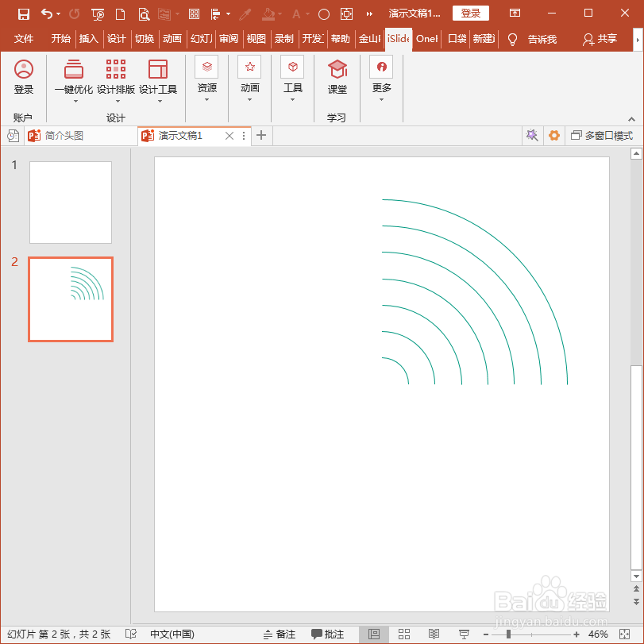Image resolution: width=644 pixels, height=644 pixels.
Task: Go to previous slide double-arrow button
Action: coord(636,588)
